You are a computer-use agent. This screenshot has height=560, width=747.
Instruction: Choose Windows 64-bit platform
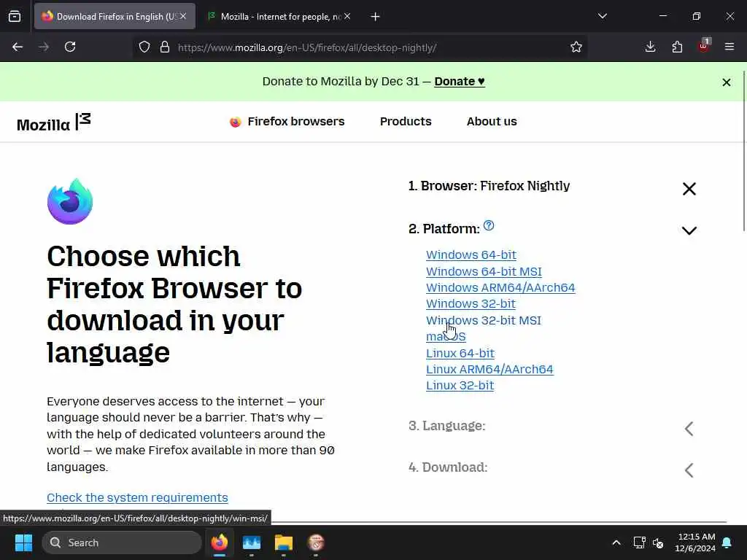[x=471, y=254]
